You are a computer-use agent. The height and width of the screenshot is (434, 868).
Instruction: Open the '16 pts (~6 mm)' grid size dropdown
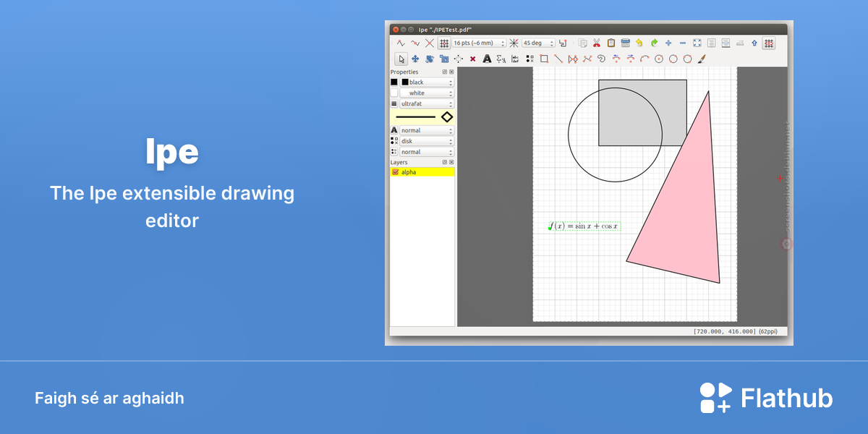pyautogui.click(x=479, y=43)
